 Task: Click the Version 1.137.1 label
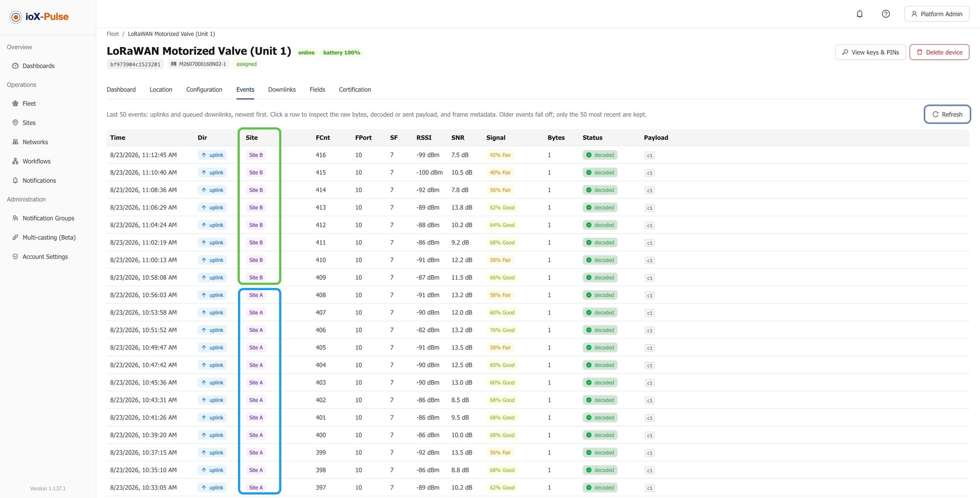[x=48, y=489]
